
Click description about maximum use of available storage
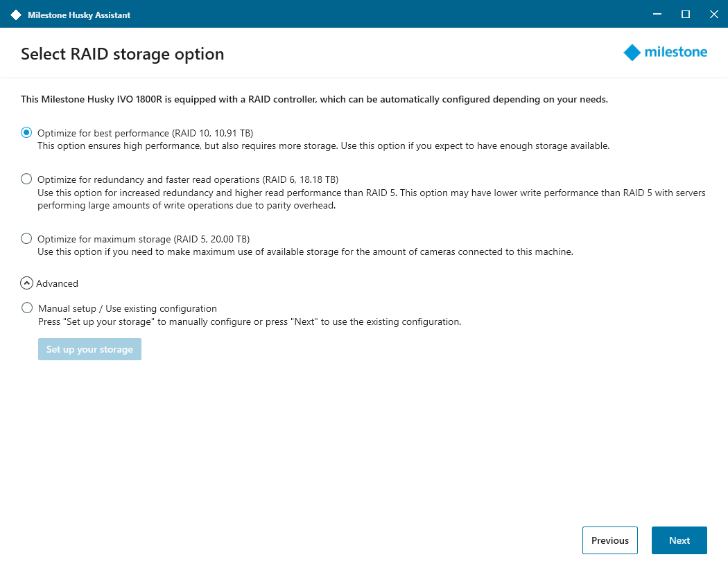[306, 252]
